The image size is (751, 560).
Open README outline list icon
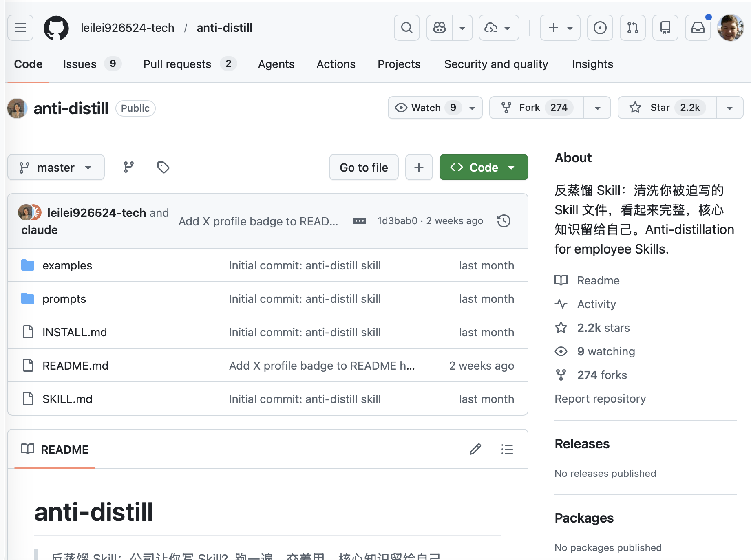(x=507, y=449)
